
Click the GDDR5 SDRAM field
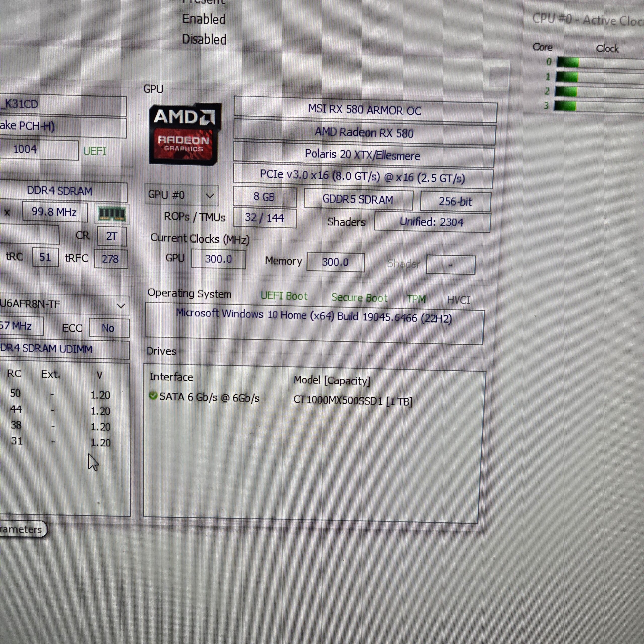(x=358, y=199)
